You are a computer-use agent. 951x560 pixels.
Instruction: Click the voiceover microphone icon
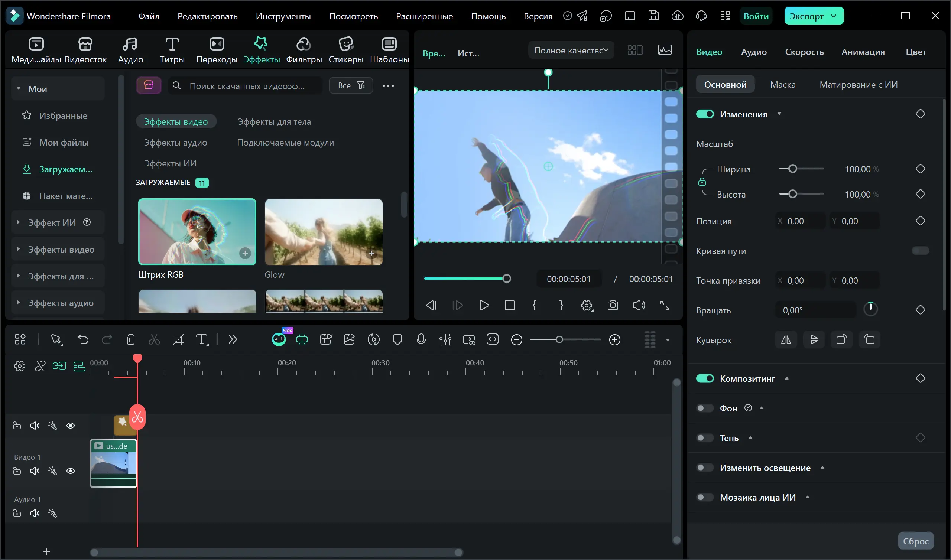coord(421,340)
